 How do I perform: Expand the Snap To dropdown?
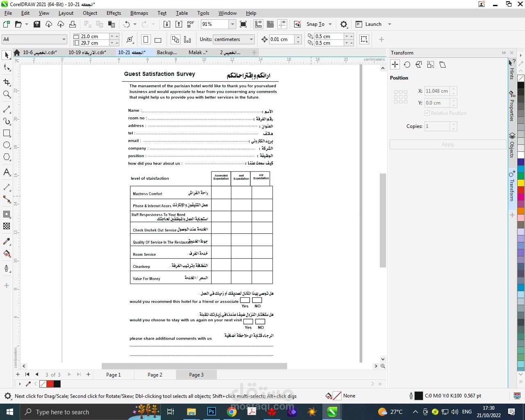tap(330, 24)
